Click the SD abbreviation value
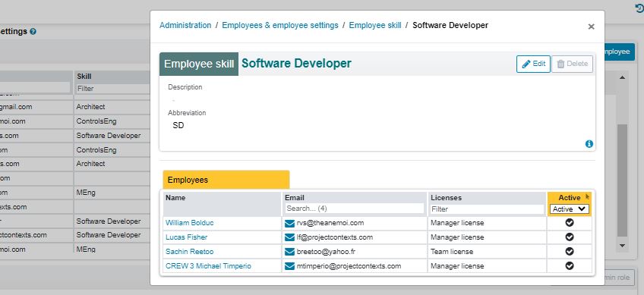The height and width of the screenshot is (295, 644). pyautogui.click(x=178, y=126)
